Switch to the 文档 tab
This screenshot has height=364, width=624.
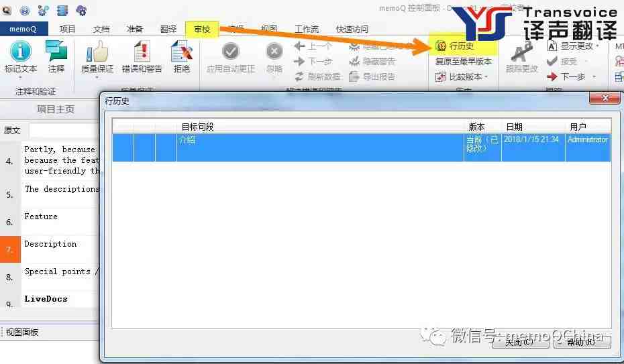pos(101,29)
